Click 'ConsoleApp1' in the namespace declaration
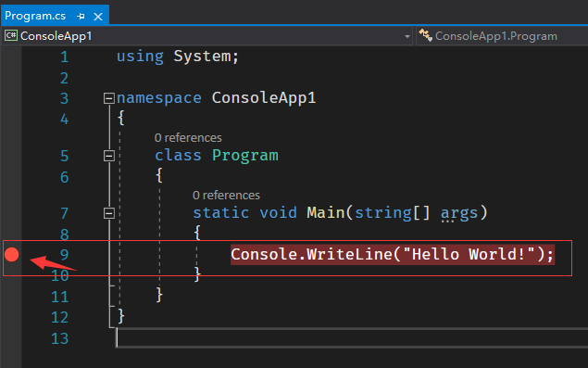Viewport: 588px width, 368px height. coord(264,97)
